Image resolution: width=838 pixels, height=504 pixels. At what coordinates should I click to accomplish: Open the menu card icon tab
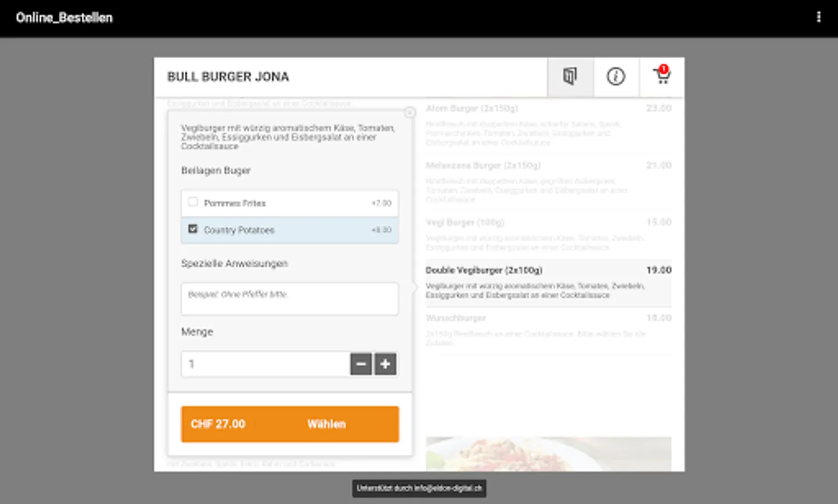(570, 77)
